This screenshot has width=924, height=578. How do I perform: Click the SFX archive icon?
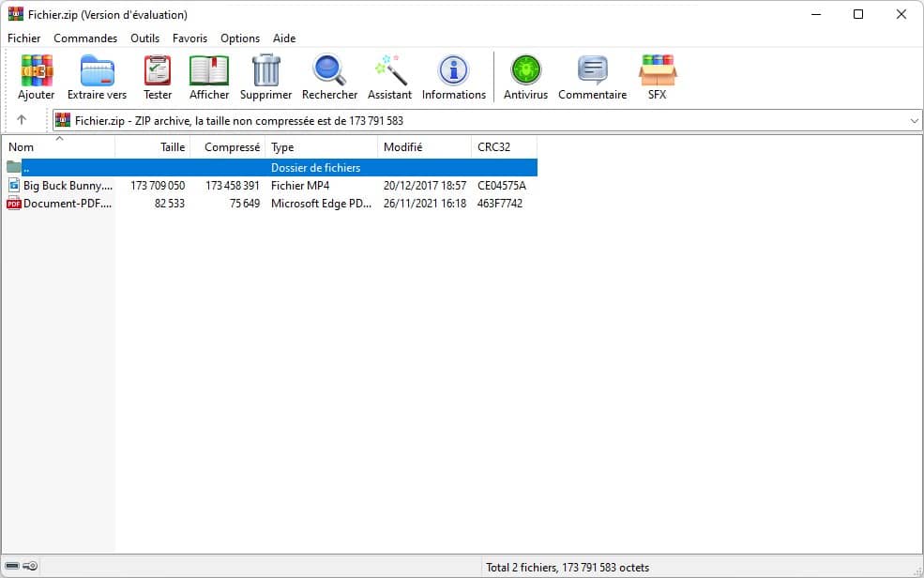click(x=657, y=70)
